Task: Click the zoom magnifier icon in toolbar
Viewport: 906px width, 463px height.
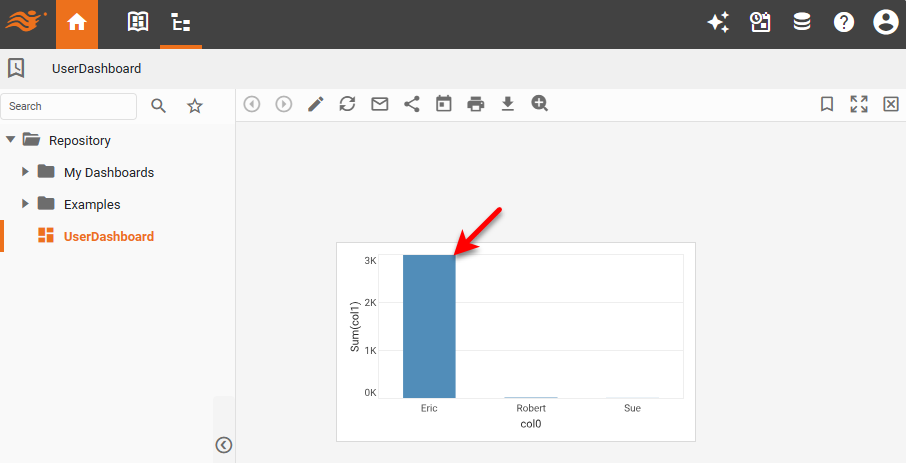Action: [540, 104]
